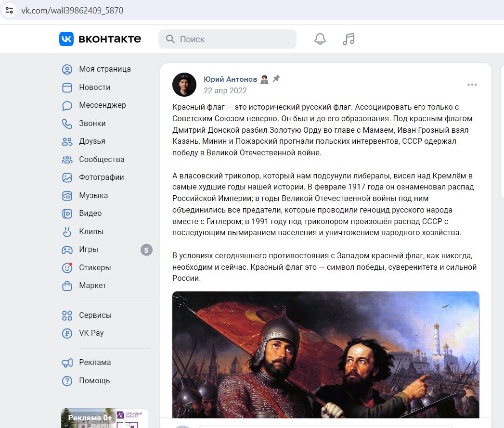Click the ВКОНТАКТЕ wordmark
Image resolution: width=504 pixels, height=428 pixels.
pyautogui.click(x=110, y=39)
